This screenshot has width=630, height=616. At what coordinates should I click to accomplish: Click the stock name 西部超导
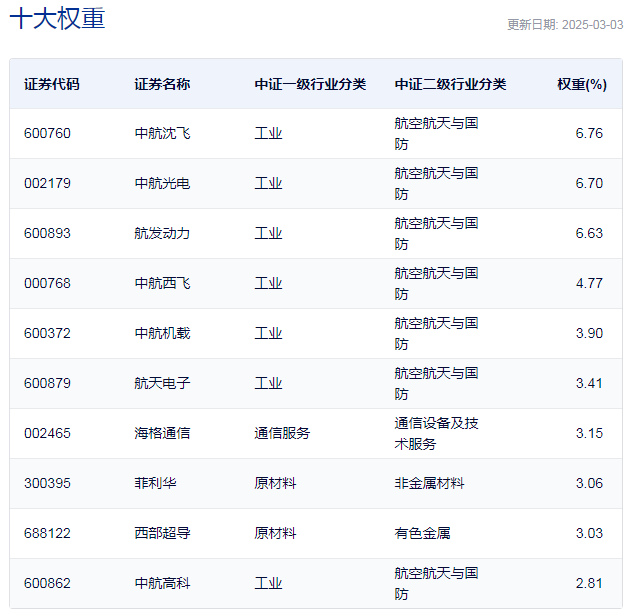pos(162,533)
